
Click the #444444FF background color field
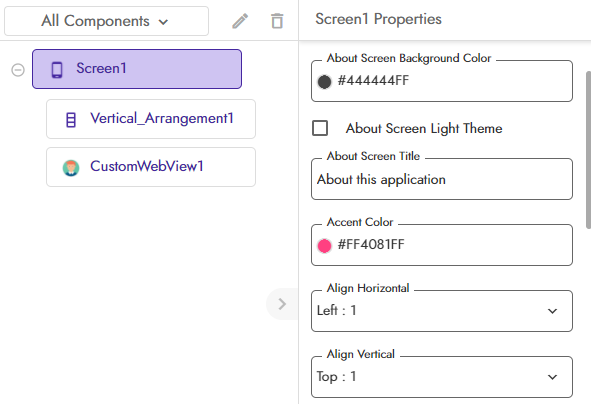(442, 81)
